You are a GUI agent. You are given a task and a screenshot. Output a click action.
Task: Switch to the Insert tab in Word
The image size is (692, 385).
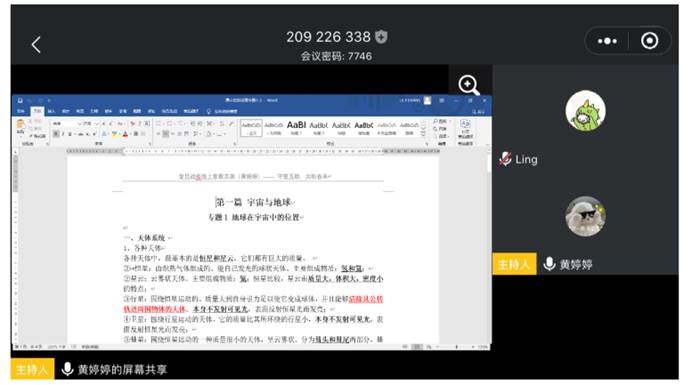point(52,111)
